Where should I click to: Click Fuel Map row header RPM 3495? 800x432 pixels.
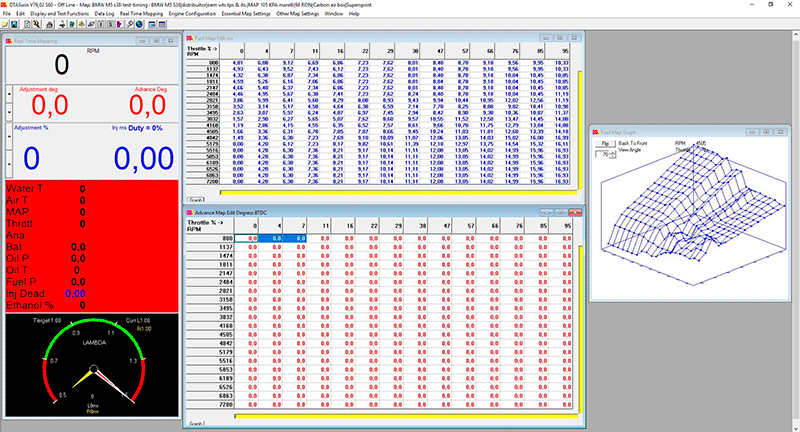[203, 113]
